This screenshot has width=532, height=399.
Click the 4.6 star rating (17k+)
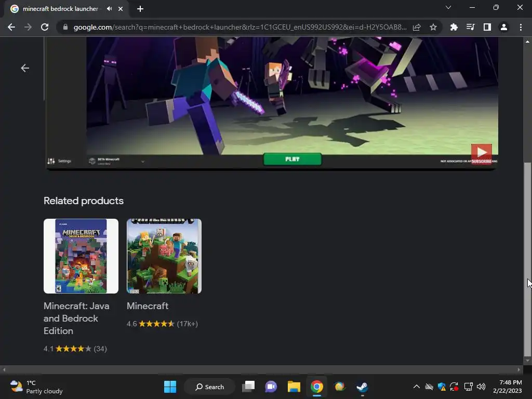point(162,324)
